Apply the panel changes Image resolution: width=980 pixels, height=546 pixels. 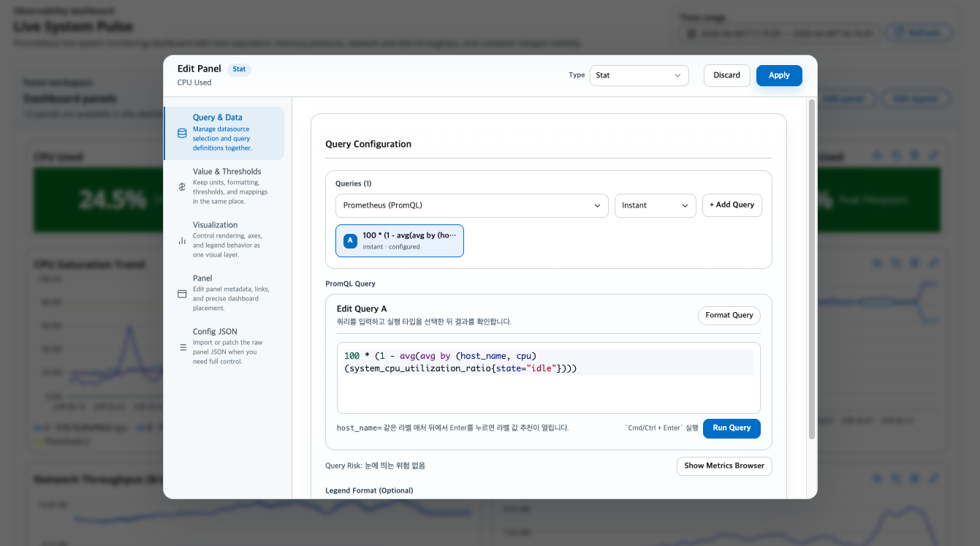[778, 75]
